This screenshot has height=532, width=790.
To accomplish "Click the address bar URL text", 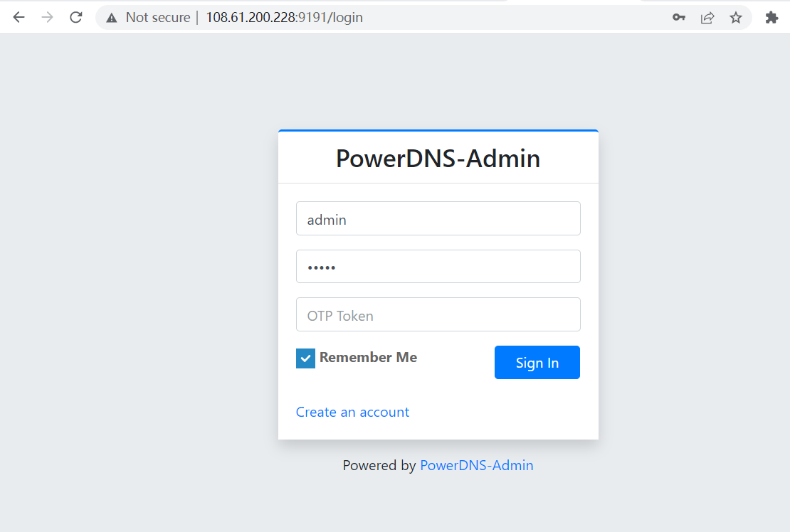I will coord(285,18).
